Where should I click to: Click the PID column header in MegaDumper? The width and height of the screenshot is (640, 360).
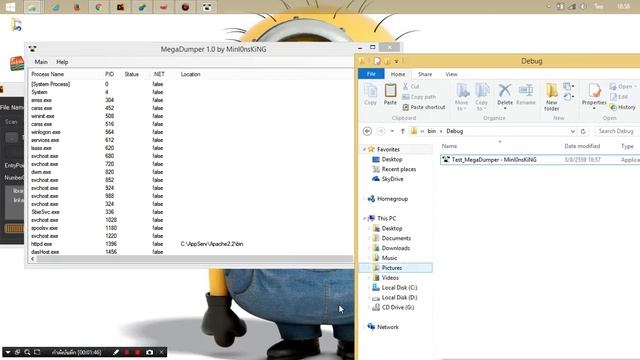point(109,74)
